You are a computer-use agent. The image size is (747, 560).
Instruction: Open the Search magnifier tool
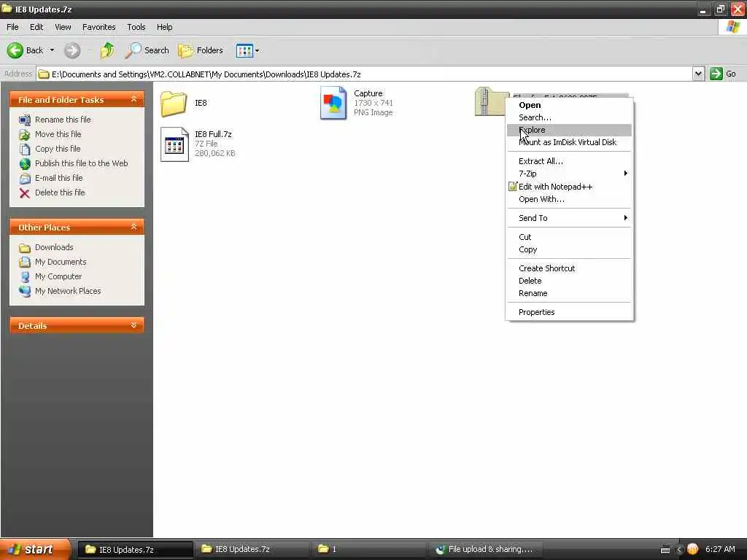(x=147, y=50)
